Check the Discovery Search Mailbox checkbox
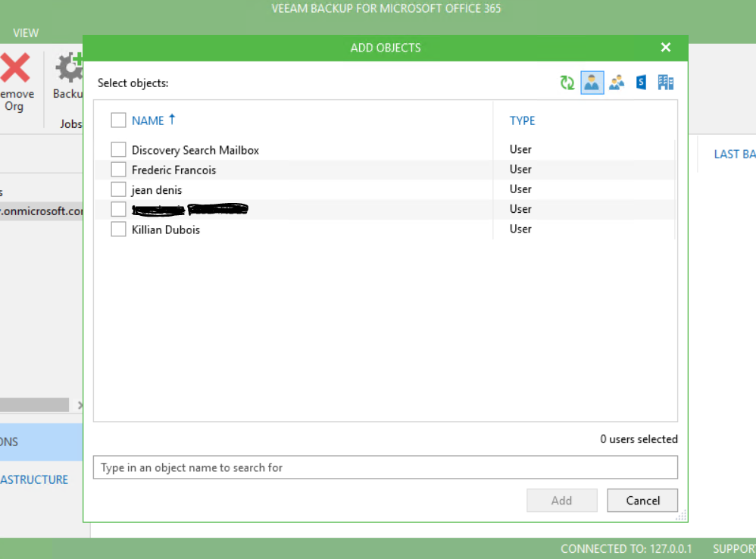 [119, 149]
